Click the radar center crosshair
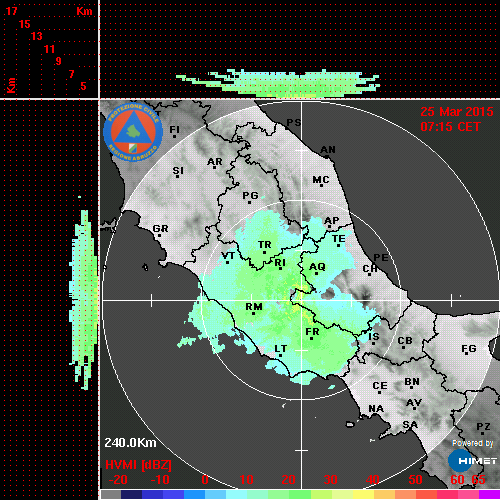This screenshot has height=500, width=500. click(302, 300)
